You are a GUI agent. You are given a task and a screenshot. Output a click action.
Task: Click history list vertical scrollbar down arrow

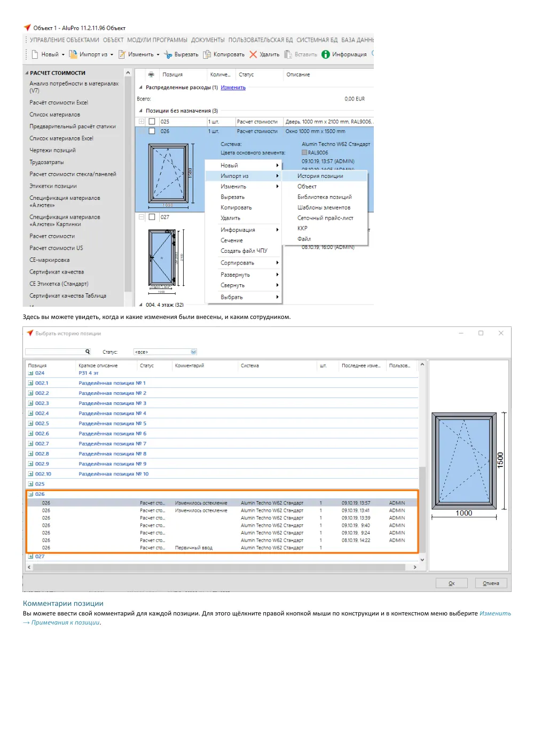pos(422,559)
